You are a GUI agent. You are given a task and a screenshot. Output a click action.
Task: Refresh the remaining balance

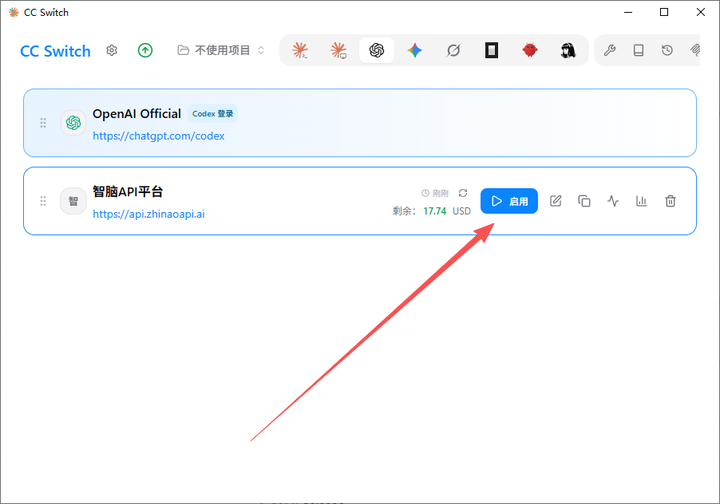pos(463,193)
